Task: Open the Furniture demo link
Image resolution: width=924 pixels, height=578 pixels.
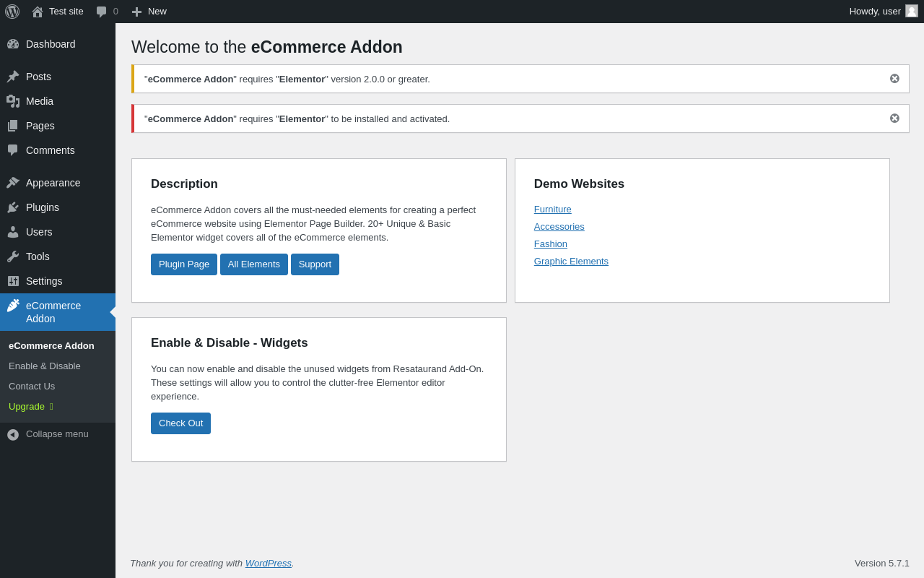Action: click(x=553, y=210)
